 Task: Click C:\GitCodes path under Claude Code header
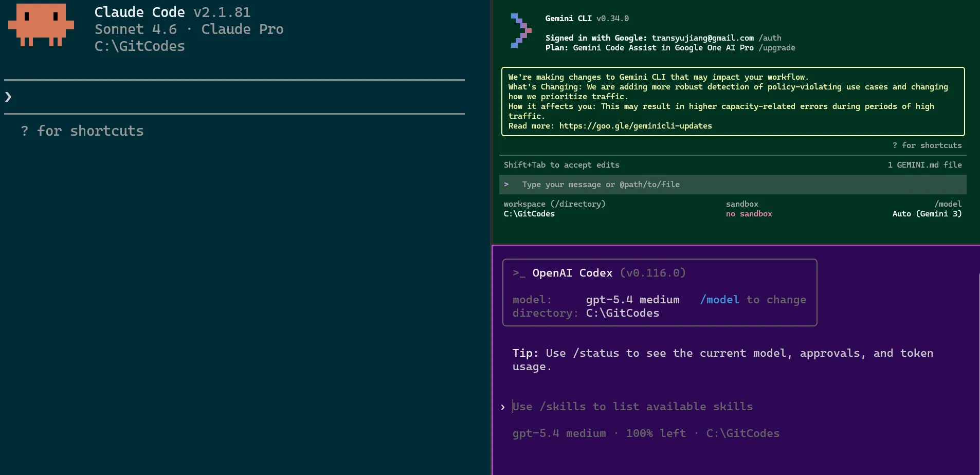click(139, 46)
